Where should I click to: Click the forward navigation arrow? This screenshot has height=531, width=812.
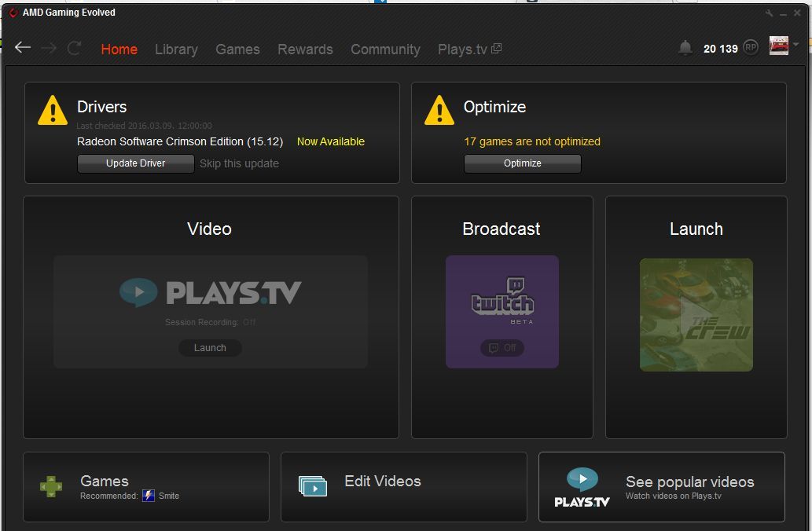[49, 49]
